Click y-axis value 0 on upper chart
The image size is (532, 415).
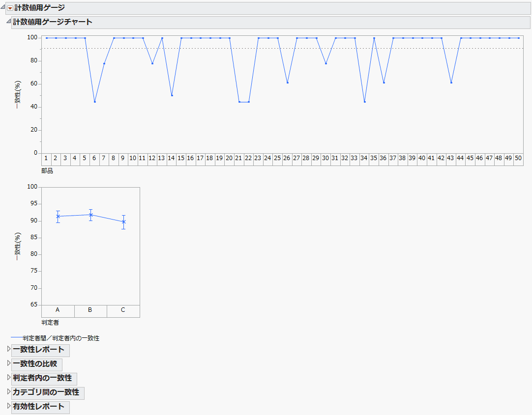coord(35,153)
